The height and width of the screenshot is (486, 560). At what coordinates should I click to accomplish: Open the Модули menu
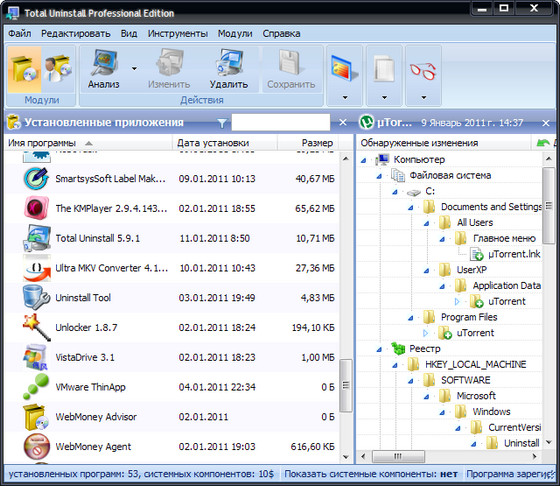pyautogui.click(x=235, y=34)
